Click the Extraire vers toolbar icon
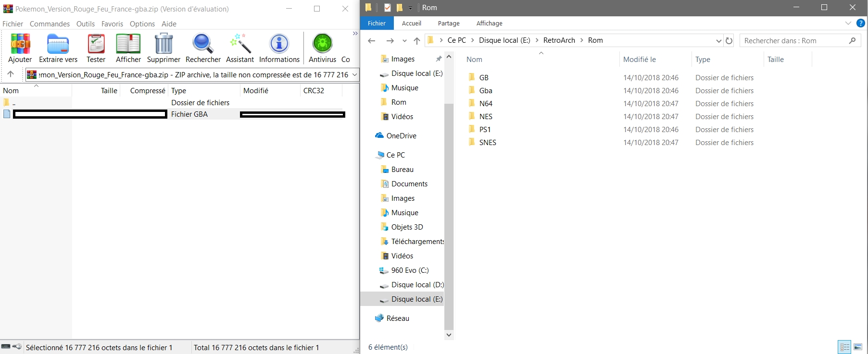The height and width of the screenshot is (354, 868). (x=58, y=44)
